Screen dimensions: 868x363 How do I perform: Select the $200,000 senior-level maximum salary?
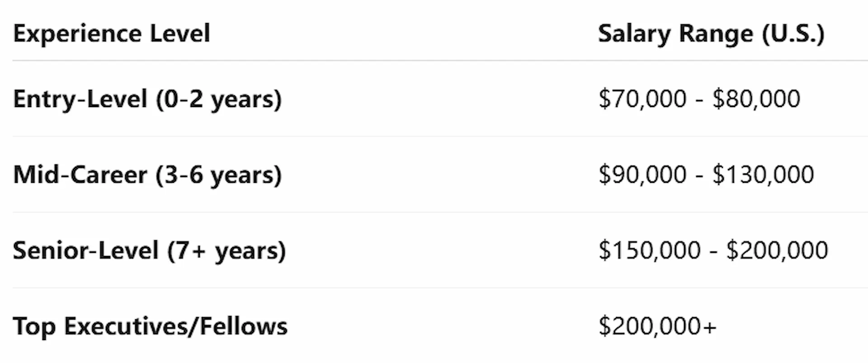(x=777, y=251)
